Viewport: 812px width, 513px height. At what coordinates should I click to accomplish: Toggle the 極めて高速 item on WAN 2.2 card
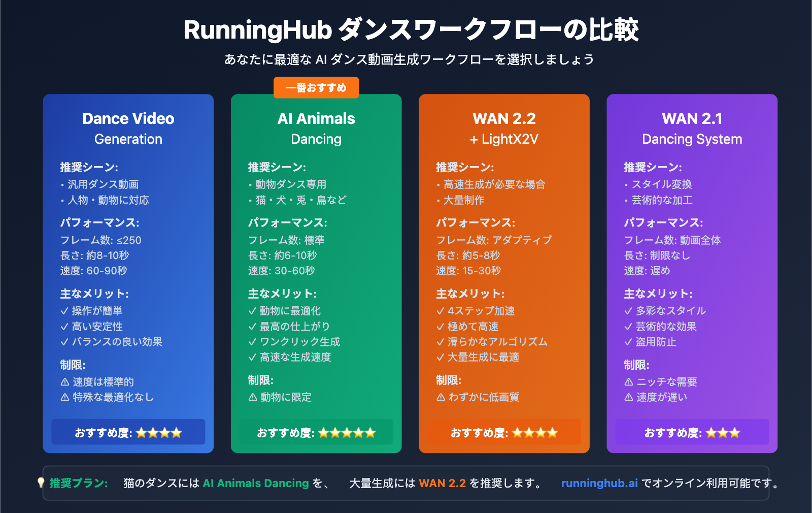[471, 327]
